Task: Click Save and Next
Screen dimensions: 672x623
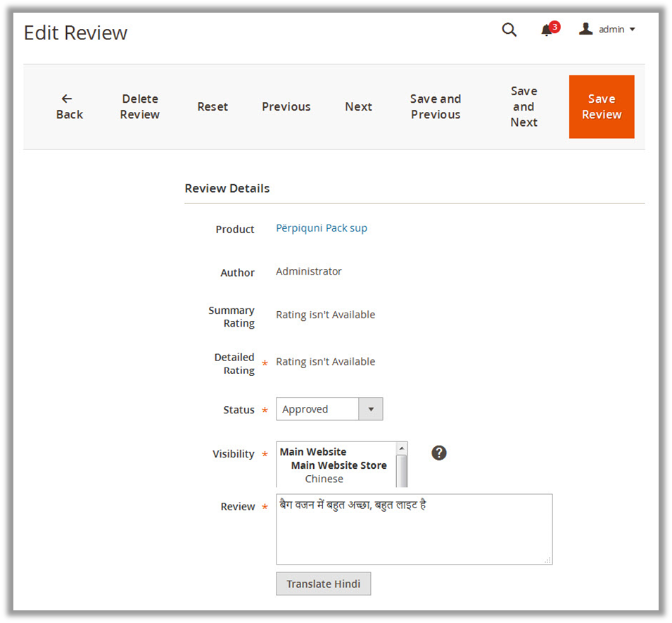Action: tap(524, 107)
